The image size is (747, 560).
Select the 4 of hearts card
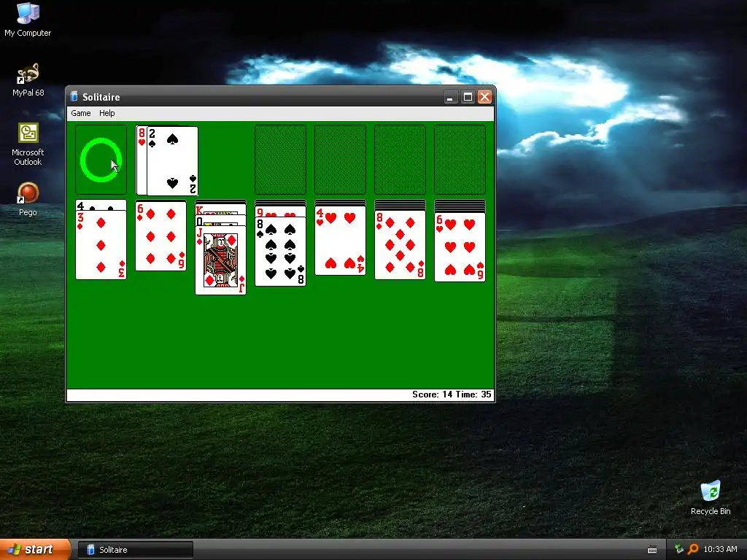[340, 241]
